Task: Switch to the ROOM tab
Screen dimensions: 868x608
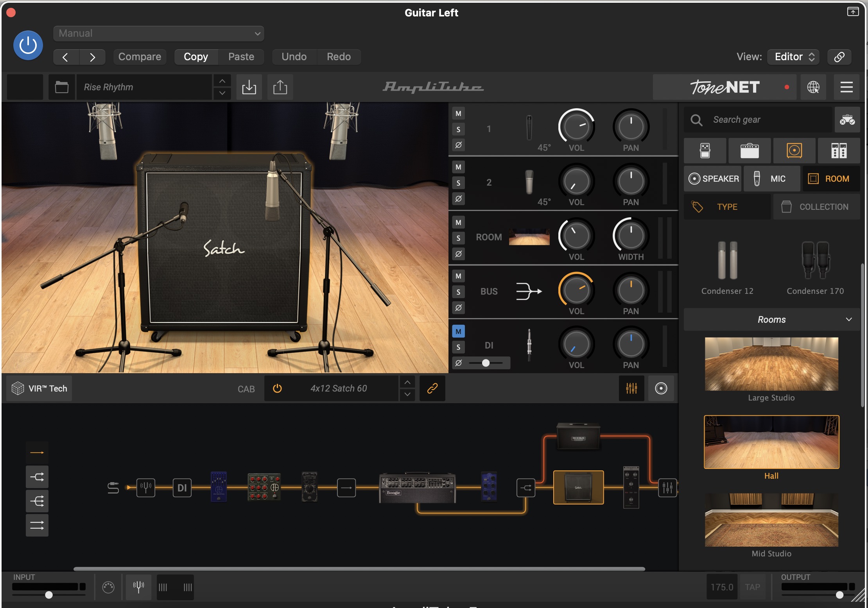Action: (831, 179)
